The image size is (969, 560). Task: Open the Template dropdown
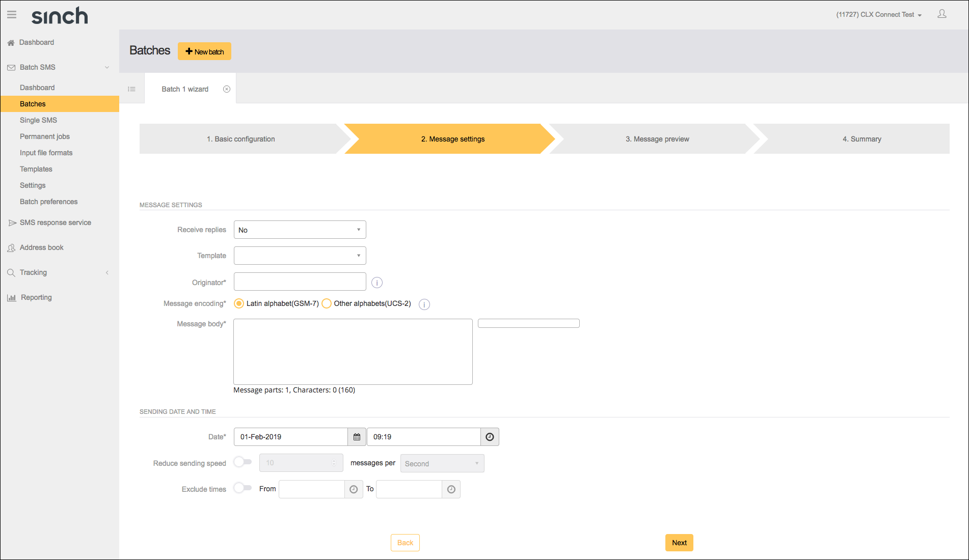300,255
